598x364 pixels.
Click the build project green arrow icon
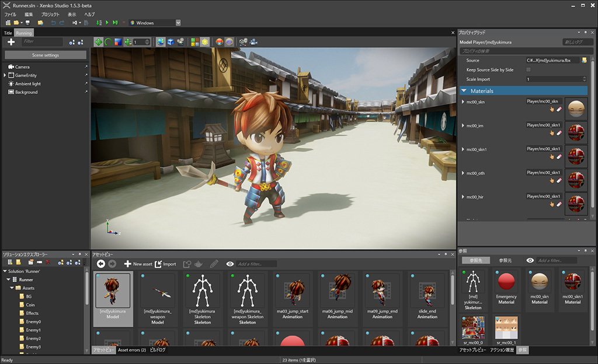tap(99, 23)
